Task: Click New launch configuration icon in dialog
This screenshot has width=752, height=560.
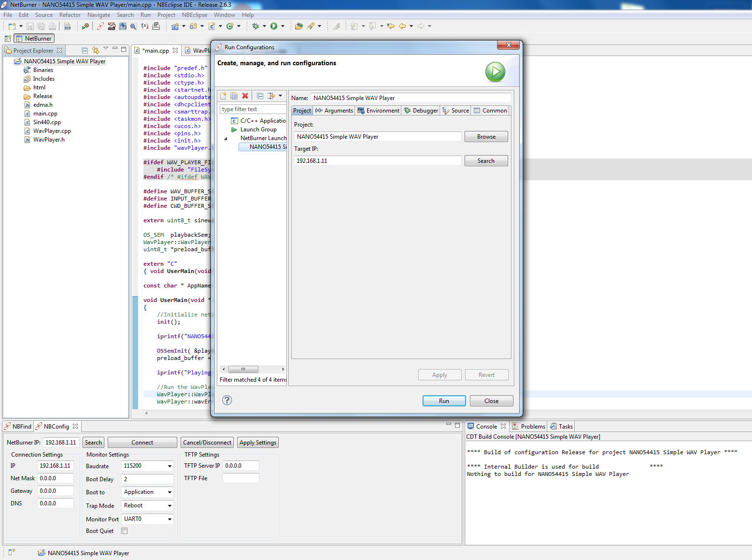Action: click(x=223, y=96)
